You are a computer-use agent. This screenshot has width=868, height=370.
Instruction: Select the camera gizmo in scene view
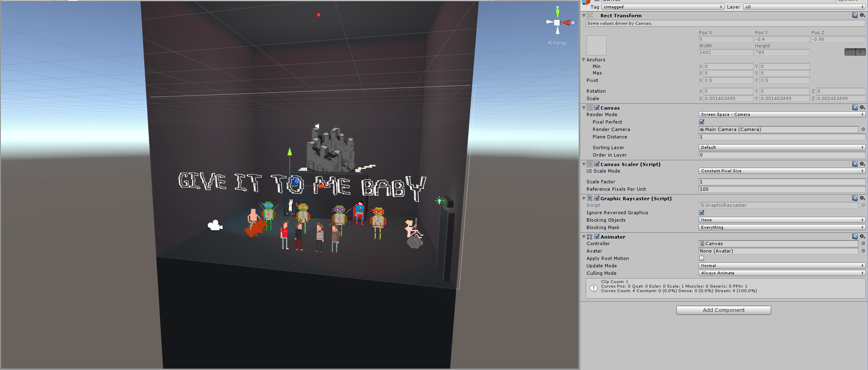[x=215, y=225]
